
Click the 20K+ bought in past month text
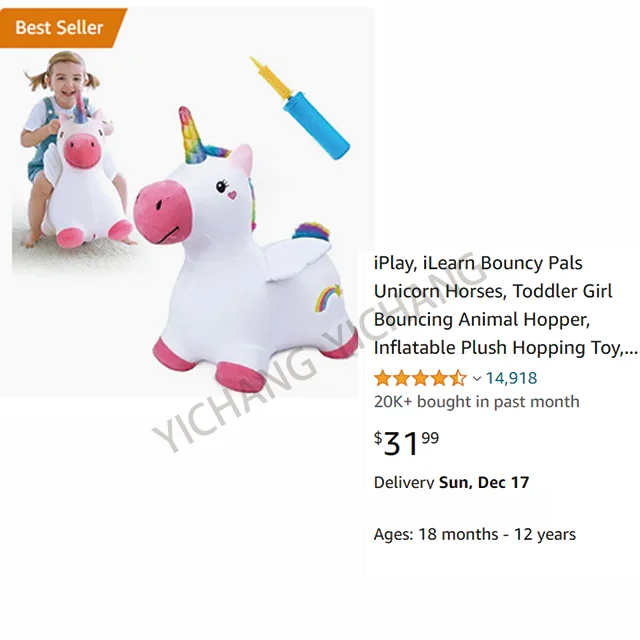coord(477,402)
